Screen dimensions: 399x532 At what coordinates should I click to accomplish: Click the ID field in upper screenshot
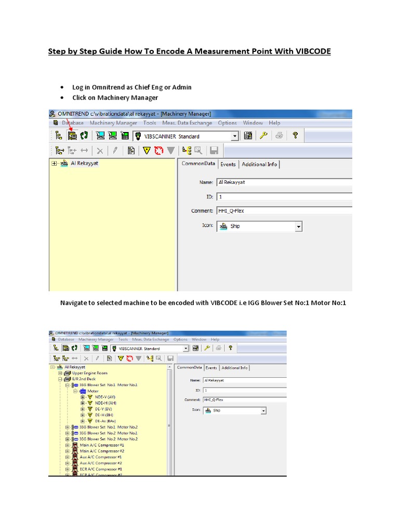pos(284,197)
